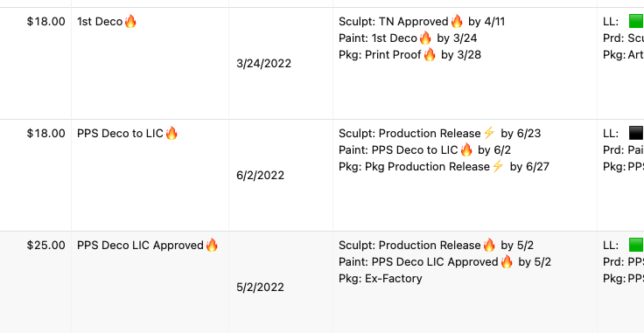The width and height of the screenshot is (644, 333).
Task: Select the 3/24/2022 date cell
Action: pyautogui.click(x=281, y=64)
